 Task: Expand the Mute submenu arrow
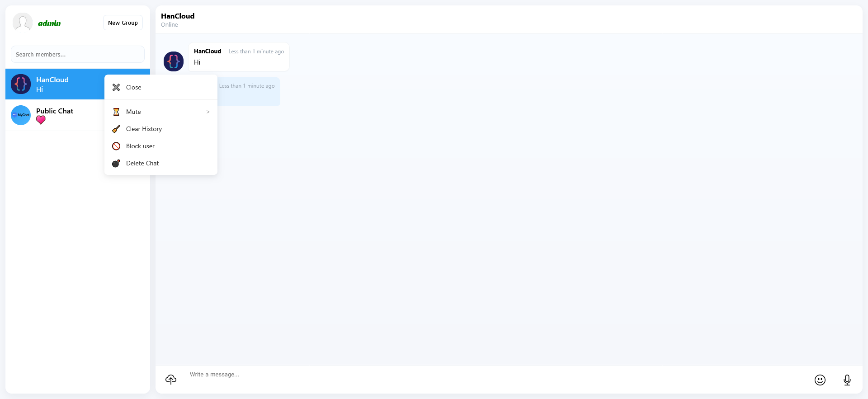click(208, 112)
